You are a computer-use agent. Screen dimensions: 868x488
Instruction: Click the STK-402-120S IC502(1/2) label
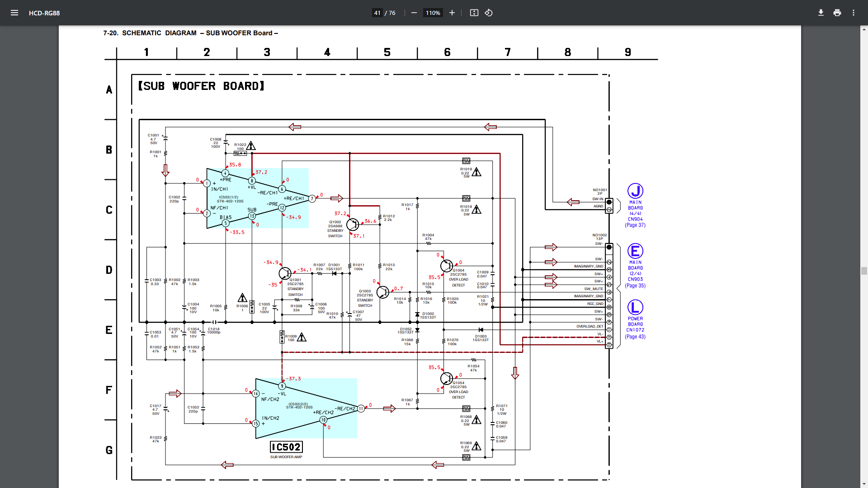(x=230, y=199)
